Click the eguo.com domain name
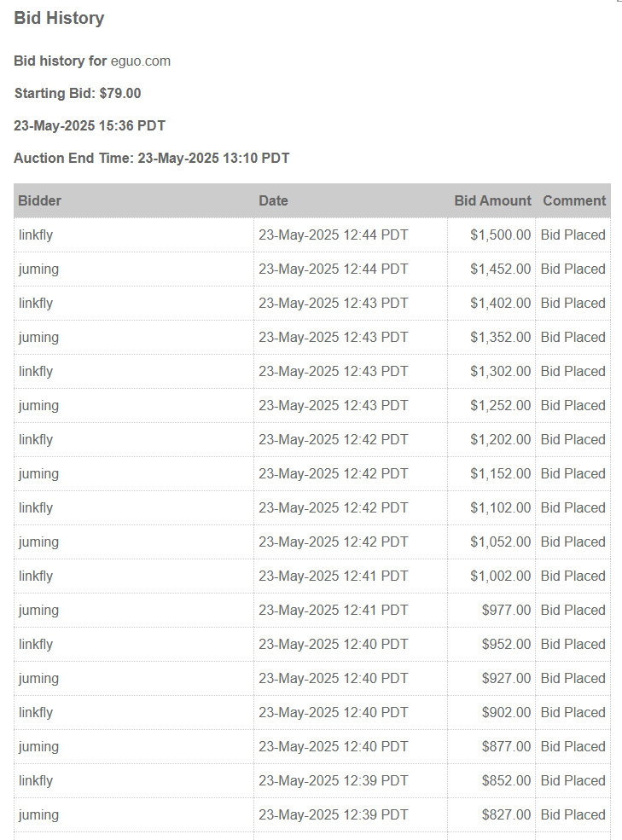 [x=140, y=61]
